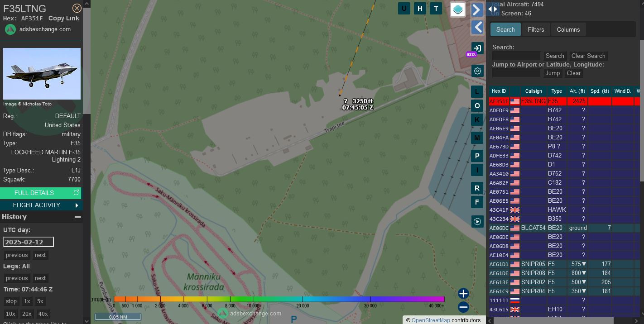
Task: Click the map settings gear icon
Action: tap(477, 71)
